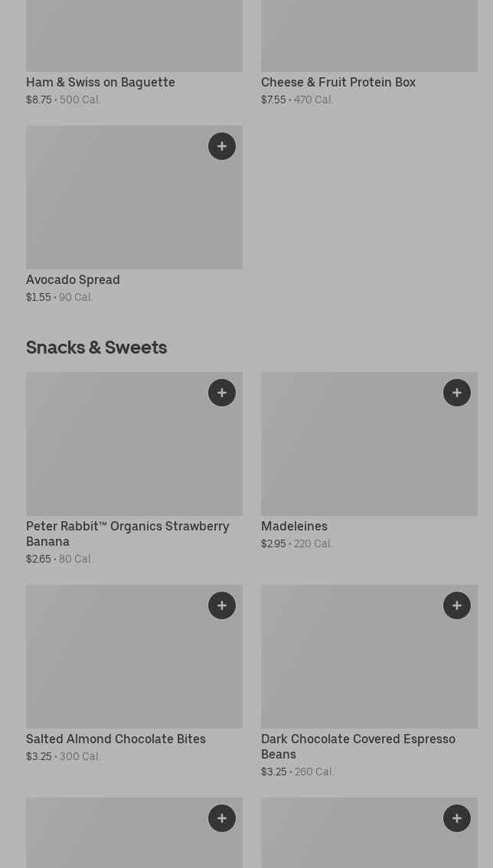Add Peter Rabbit Organics Strawberry Banana to cart
The image size is (493, 868).
(222, 393)
